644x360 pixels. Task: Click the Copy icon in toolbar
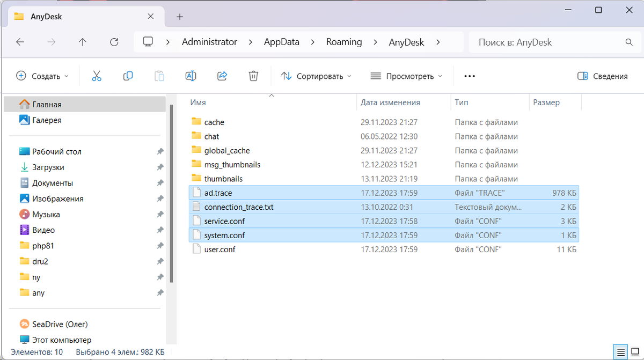[x=128, y=76]
